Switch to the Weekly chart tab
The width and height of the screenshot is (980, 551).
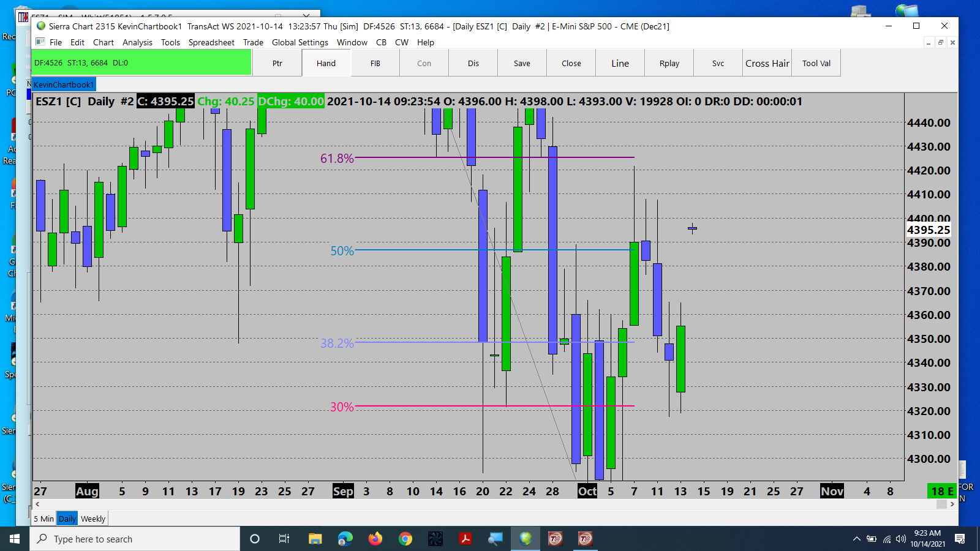tap(93, 519)
